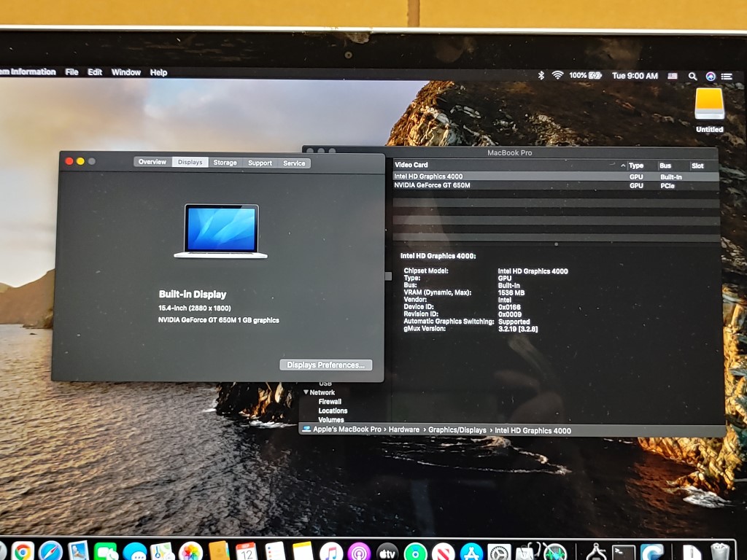This screenshot has height=560, width=747.
Task: Launch Safari from the Dock
Action: [x=50, y=552]
